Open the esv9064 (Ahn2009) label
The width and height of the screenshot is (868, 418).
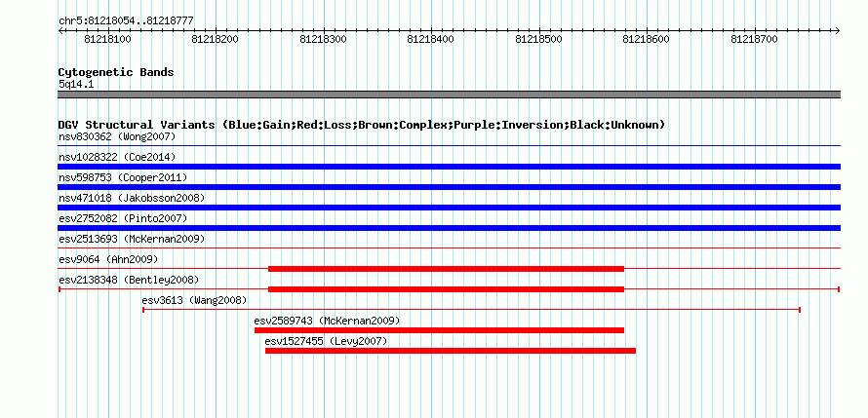click(108, 259)
